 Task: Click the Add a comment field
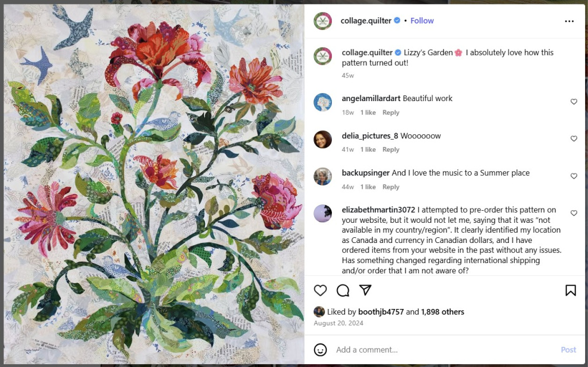pyautogui.click(x=402, y=349)
